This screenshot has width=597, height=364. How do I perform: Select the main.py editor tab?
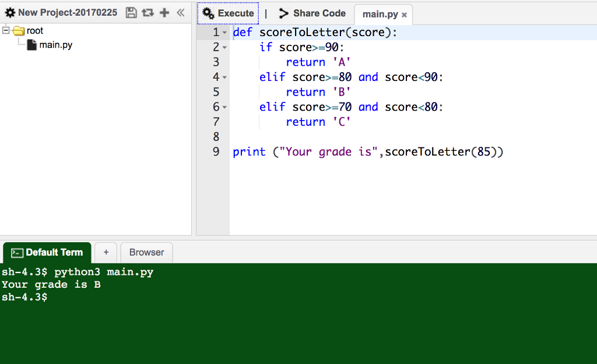coord(380,14)
